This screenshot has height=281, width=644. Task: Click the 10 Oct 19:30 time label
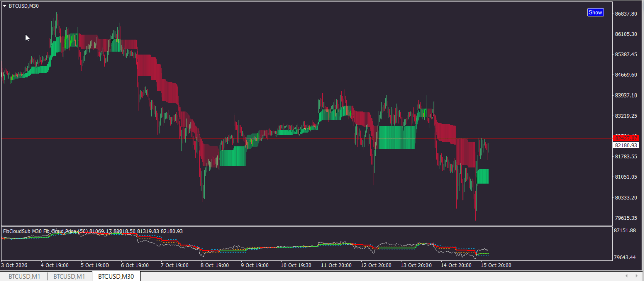pyautogui.click(x=296, y=265)
